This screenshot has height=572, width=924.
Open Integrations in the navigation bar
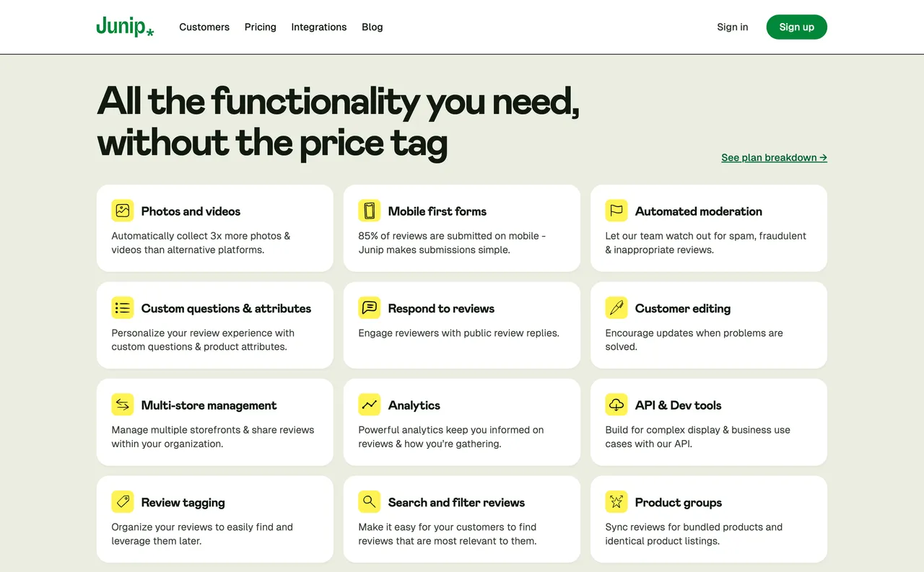pyautogui.click(x=319, y=27)
